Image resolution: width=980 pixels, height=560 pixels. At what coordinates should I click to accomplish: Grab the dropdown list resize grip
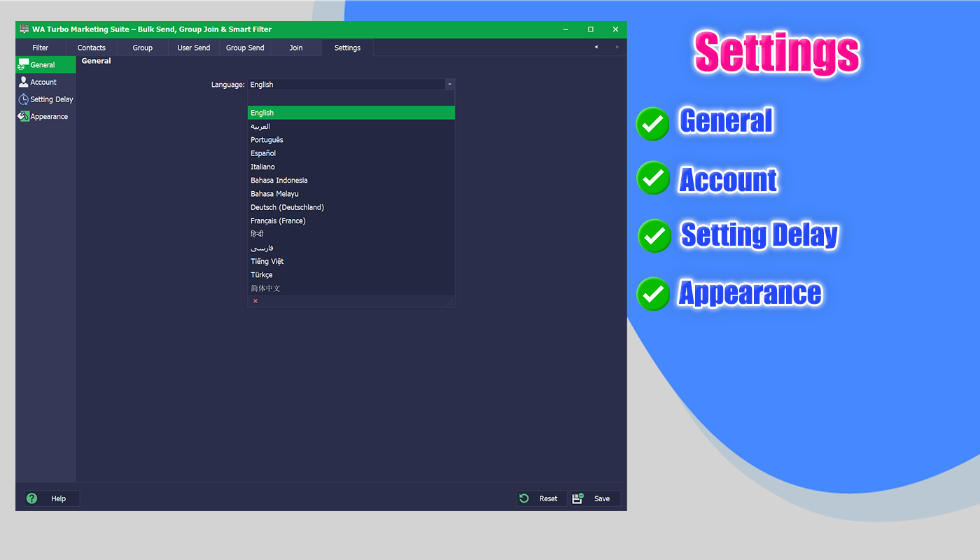pos(450,302)
